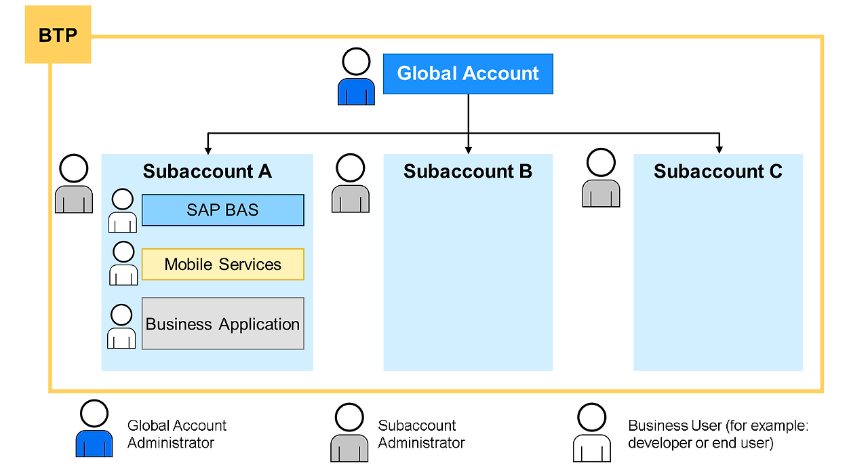Click the user icon next to SAP BAS

tap(123, 211)
